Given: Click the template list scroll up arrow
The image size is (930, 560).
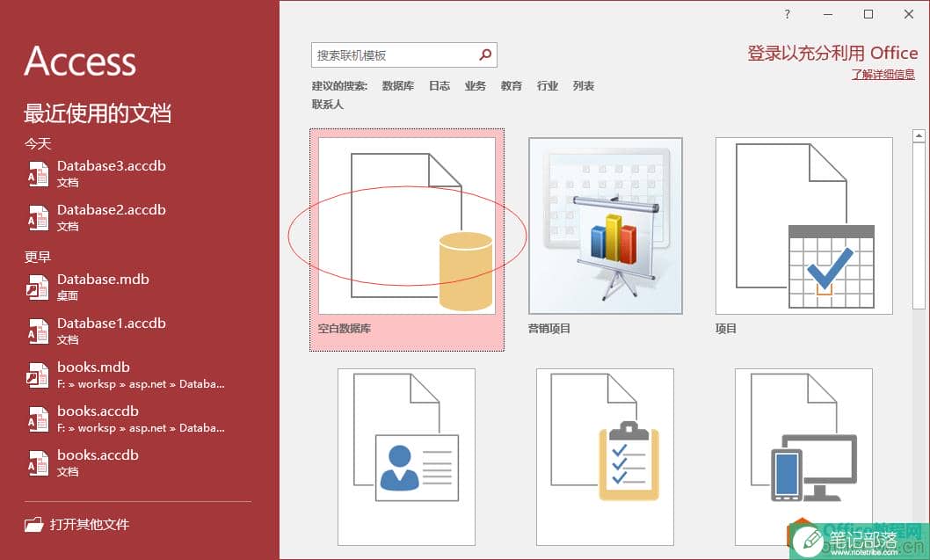Looking at the screenshot, I should point(919,136).
